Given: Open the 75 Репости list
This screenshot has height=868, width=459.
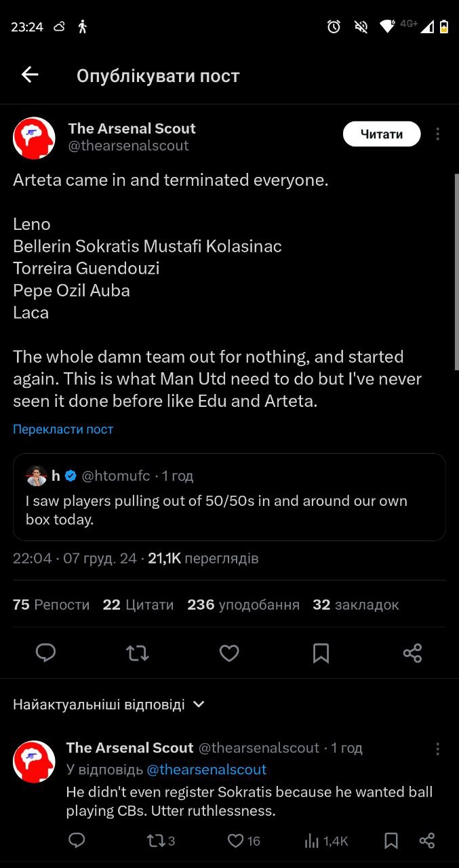Looking at the screenshot, I should 51,604.
